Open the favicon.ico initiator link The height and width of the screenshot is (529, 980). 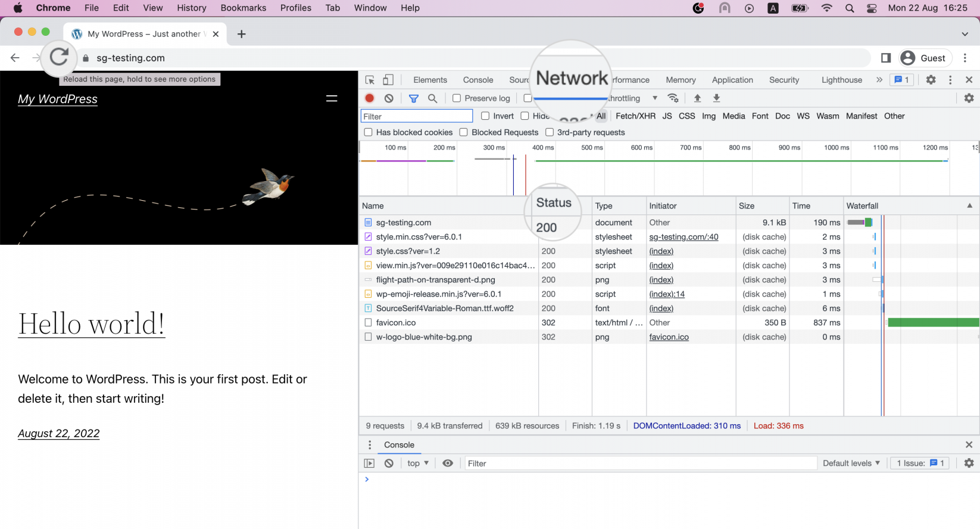(x=669, y=337)
